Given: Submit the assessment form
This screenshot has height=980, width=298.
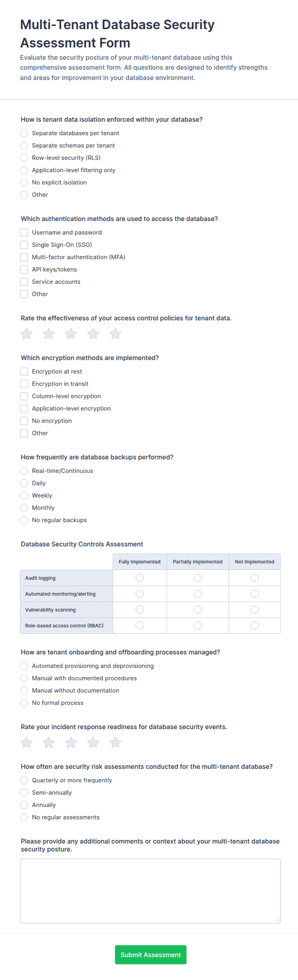Looking at the screenshot, I should point(151,954).
